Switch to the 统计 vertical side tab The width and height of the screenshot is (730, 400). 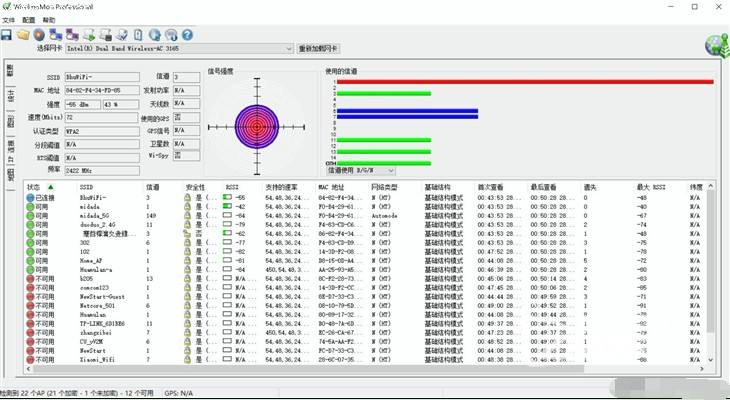(10, 96)
